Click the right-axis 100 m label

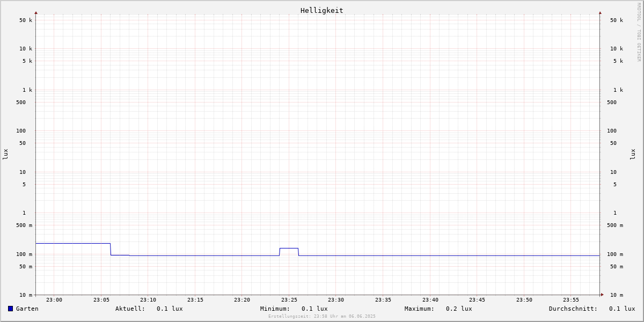pyautogui.click(x=615, y=254)
